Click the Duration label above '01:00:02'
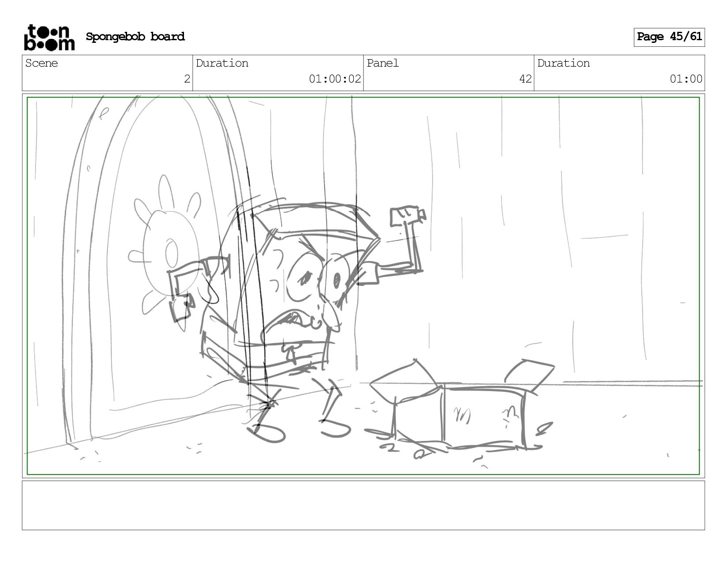The image size is (728, 563). pyautogui.click(x=222, y=63)
